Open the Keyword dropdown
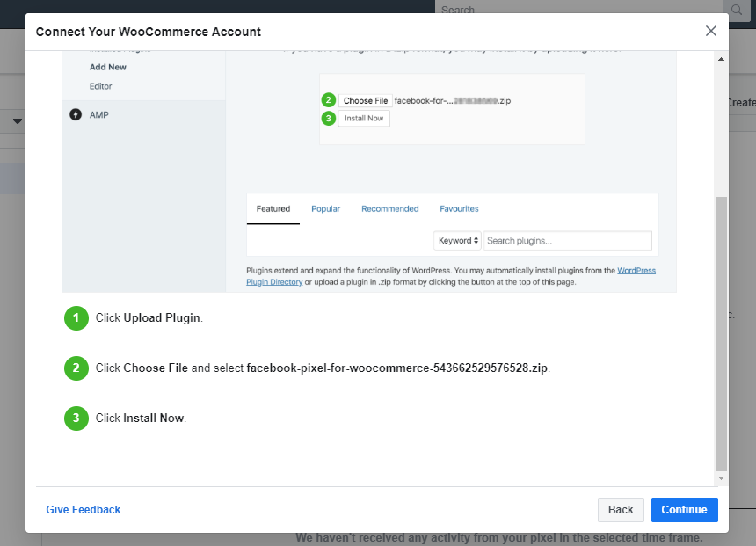 point(457,240)
